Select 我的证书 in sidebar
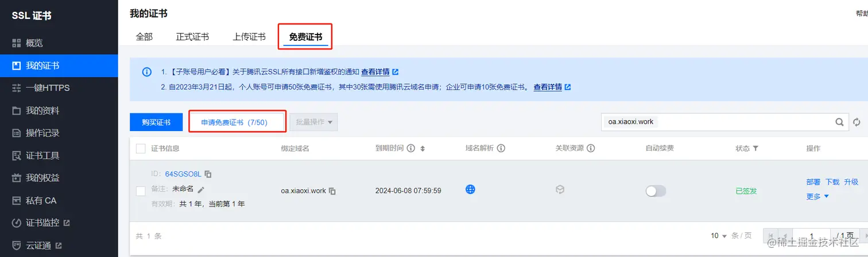The image size is (868, 257). tap(59, 66)
